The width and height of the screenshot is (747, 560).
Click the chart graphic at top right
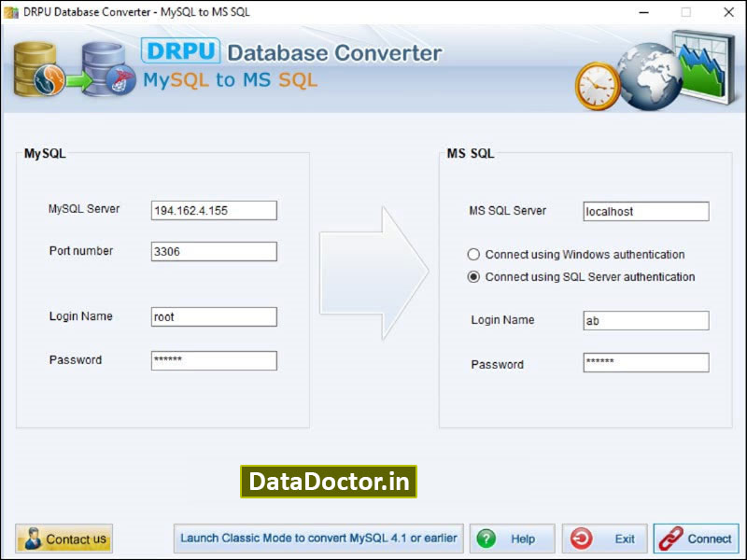point(701,65)
